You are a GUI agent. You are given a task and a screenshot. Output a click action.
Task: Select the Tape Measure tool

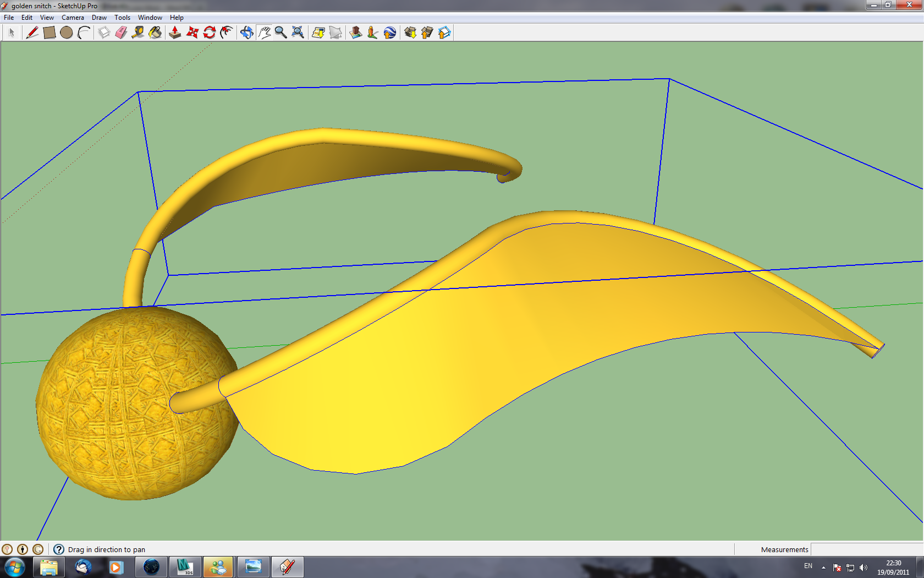point(138,32)
